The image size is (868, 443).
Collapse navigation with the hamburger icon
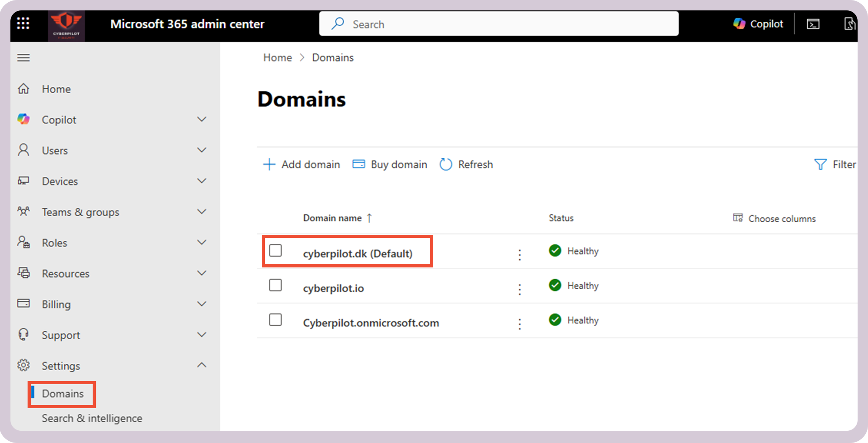pos(23,57)
